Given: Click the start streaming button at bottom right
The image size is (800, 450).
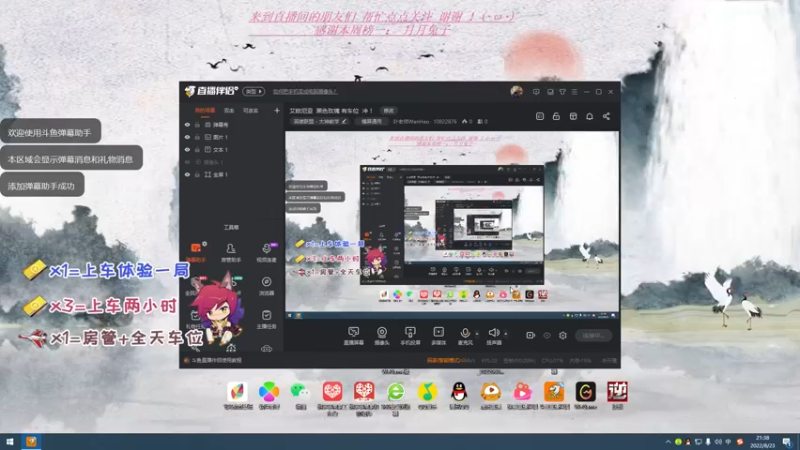Looking at the screenshot, I should (x=593, y=335).
